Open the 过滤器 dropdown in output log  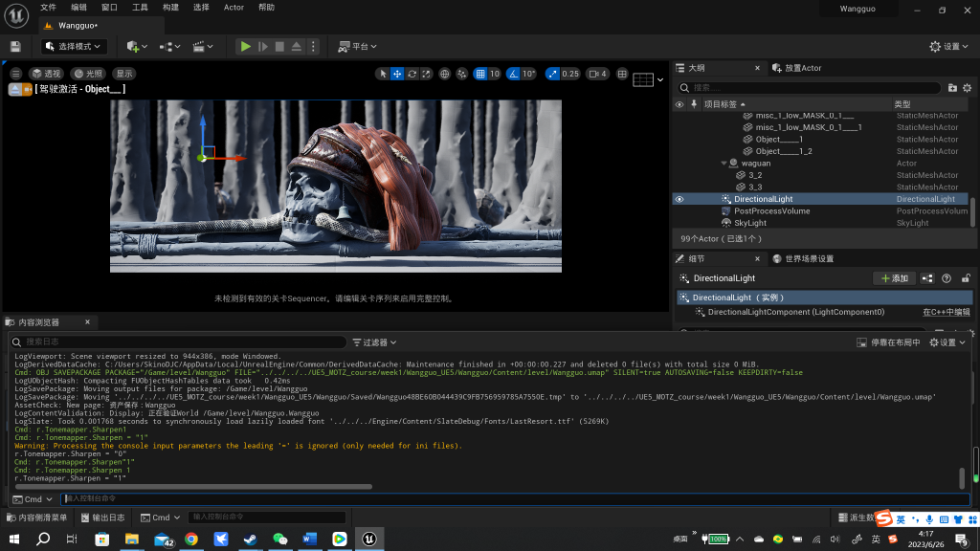(x=374, y=342)
